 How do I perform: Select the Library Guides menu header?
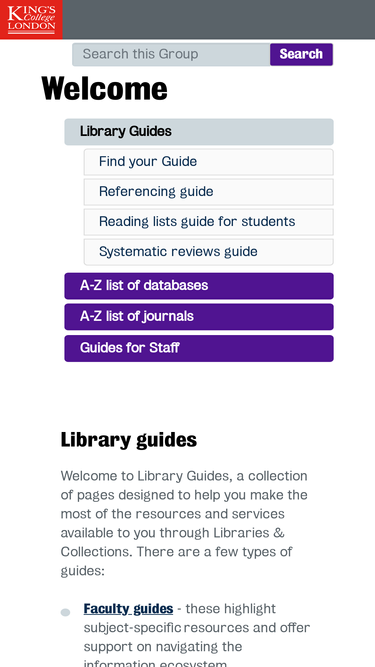pyautogui.click(x=199, y=132)
